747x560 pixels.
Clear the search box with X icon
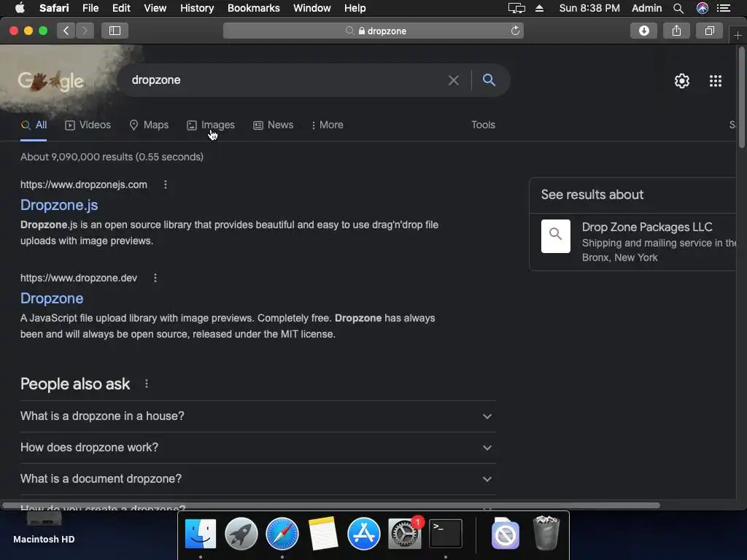454,80
